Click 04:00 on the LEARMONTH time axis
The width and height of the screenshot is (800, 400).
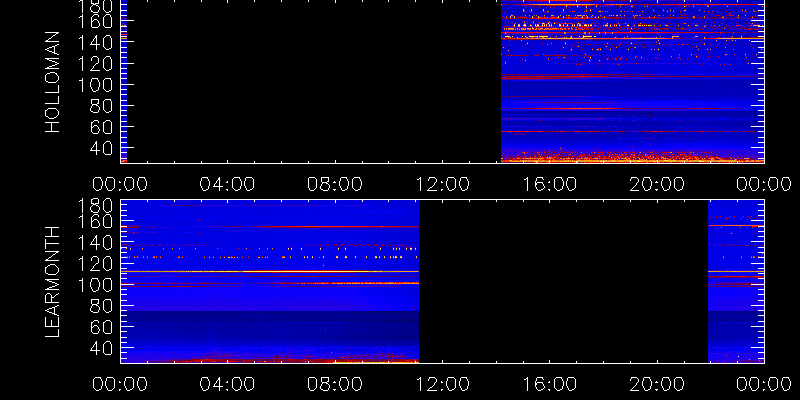click(x=227, y=384)
